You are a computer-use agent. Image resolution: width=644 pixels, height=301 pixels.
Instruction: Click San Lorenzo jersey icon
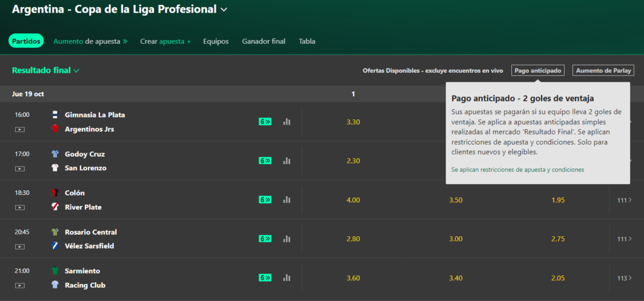pos(55,168)
